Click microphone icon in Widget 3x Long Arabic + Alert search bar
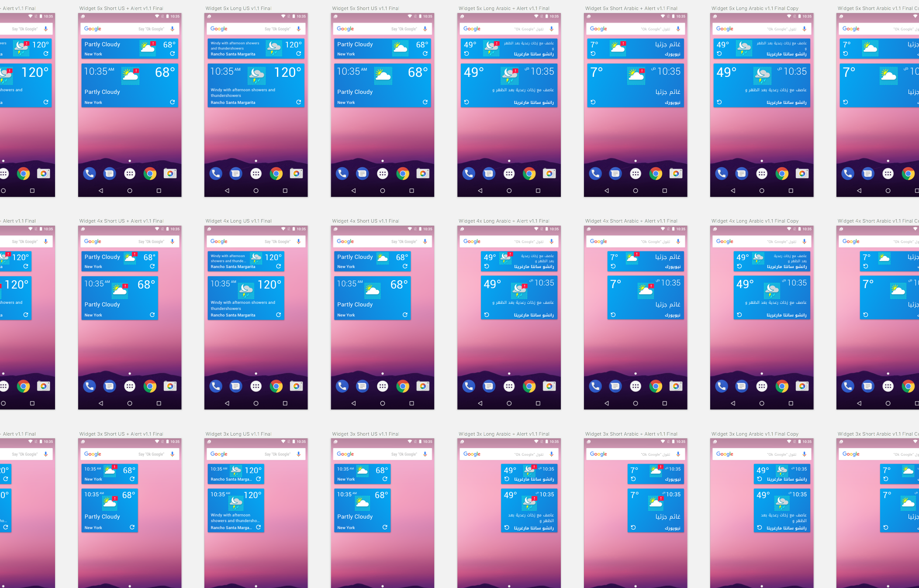 coord(552,454)
